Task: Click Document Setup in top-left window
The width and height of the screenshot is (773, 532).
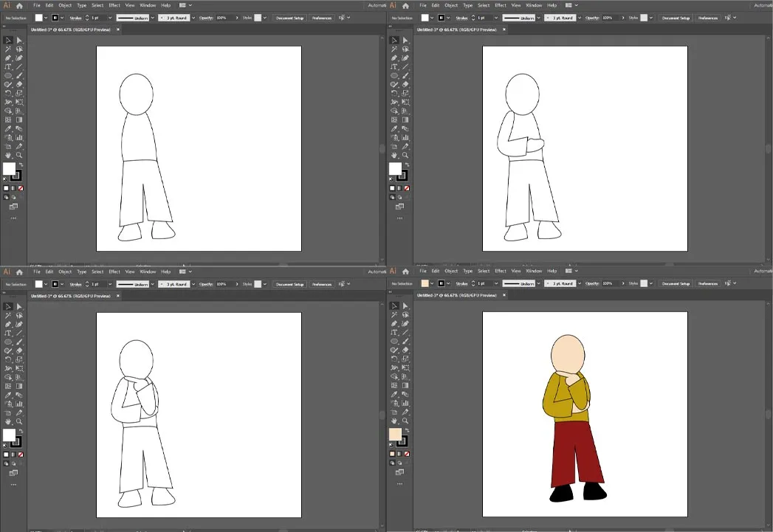Action: pyautogui.click(x=290, y=18)
